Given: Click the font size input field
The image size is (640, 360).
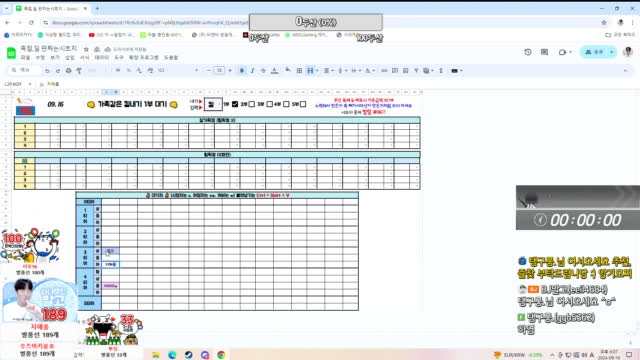Looking at the screenshot, I should pyautogui.click(x=219, y=71).
